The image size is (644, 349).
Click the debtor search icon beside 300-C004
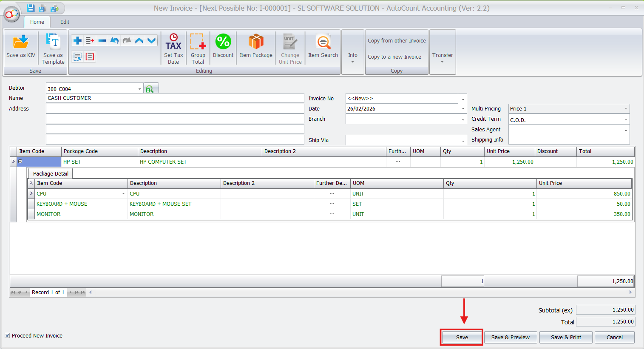tap(150, 89)
